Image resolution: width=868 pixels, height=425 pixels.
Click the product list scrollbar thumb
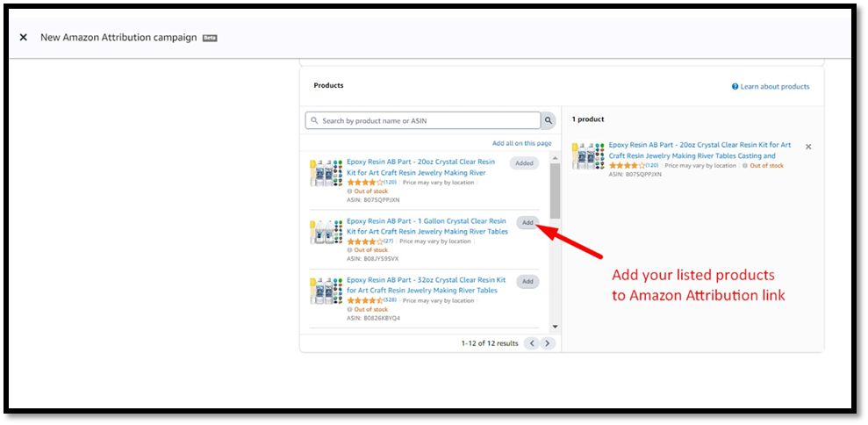(x=556, y=191)
